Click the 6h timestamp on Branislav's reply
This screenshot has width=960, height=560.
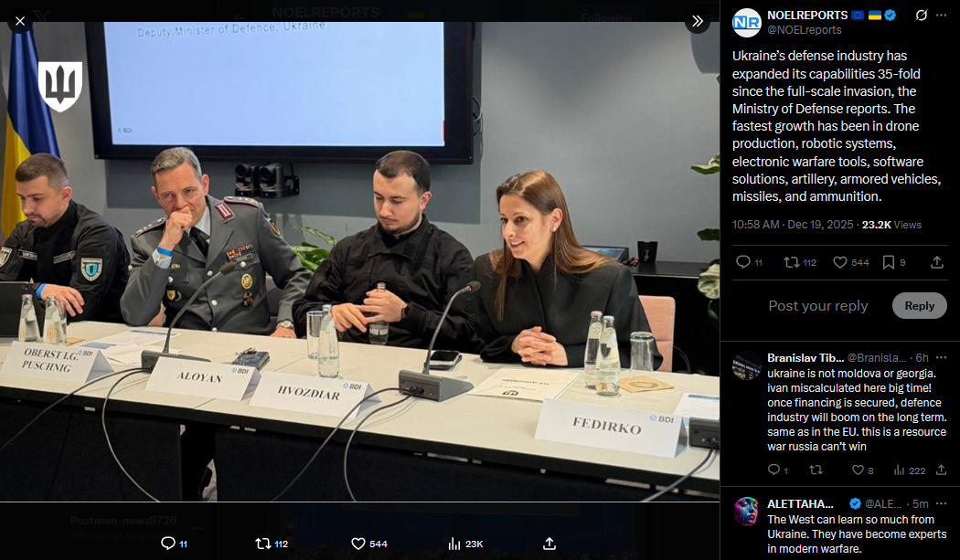(x=922, y=357)
